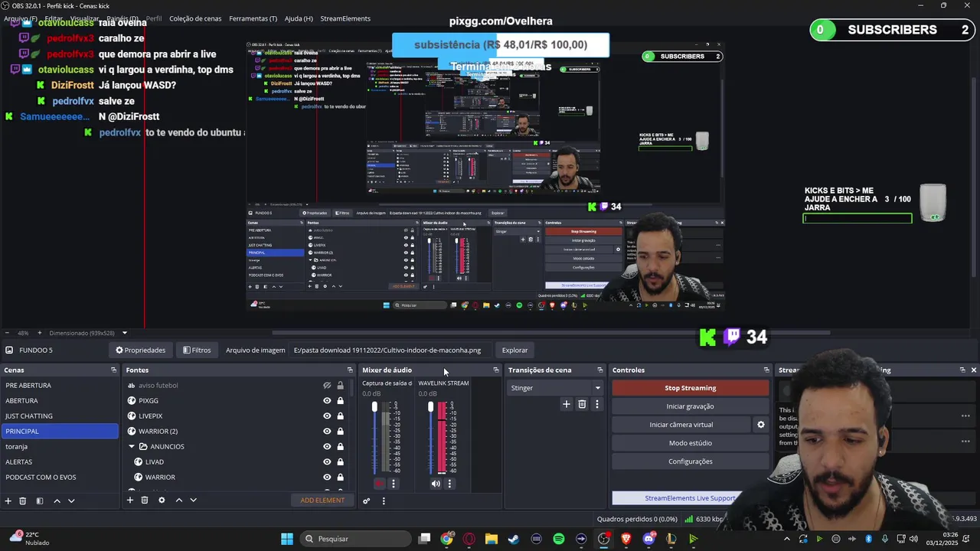
Task: Open Propriedades of FUNDOO 5 source
Action: pos(140,350)
